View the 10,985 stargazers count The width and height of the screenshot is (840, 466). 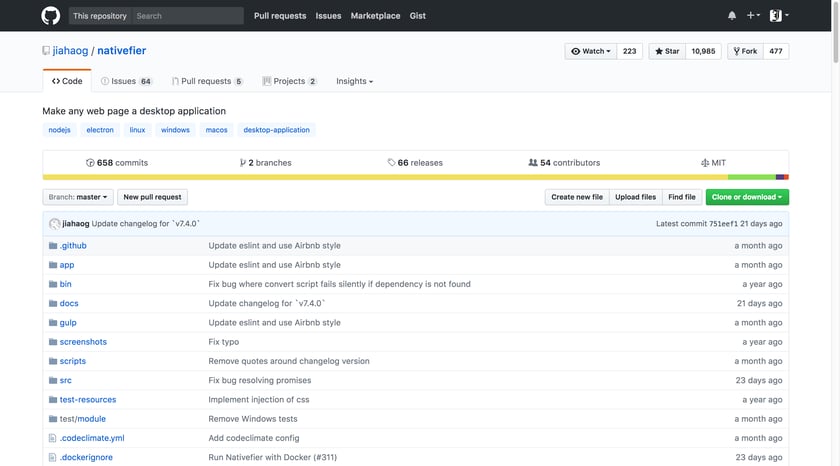click(x=703, y=51)
